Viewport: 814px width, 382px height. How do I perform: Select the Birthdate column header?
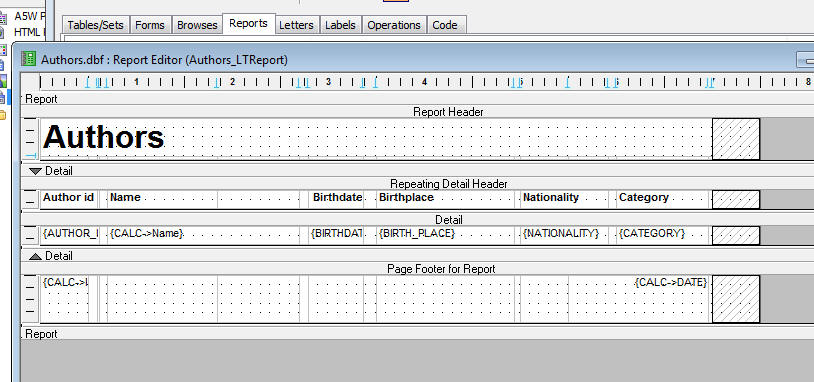[x=337, y=197]
